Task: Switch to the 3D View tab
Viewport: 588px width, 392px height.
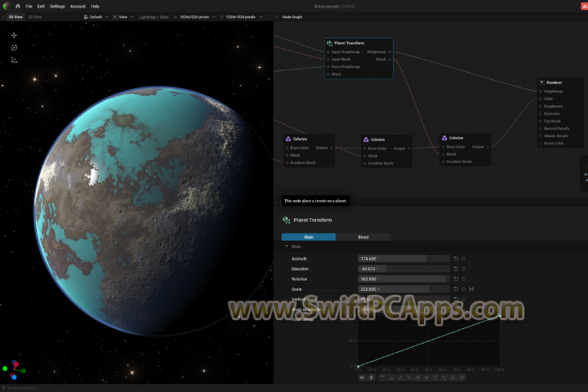Action: click(16, 17)
